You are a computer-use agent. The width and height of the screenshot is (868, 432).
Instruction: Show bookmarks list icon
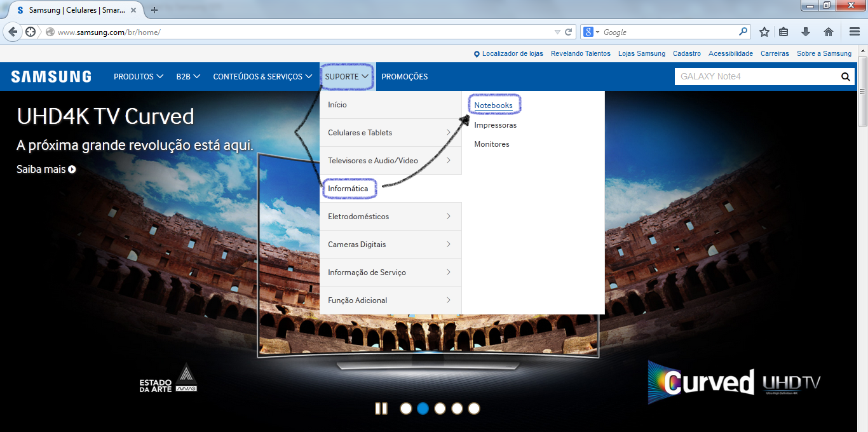(x=784, y=32)
